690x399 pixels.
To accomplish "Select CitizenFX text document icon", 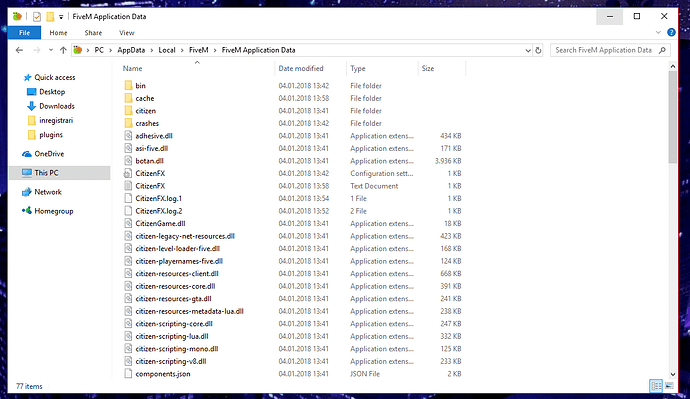I will click(128, 186).
